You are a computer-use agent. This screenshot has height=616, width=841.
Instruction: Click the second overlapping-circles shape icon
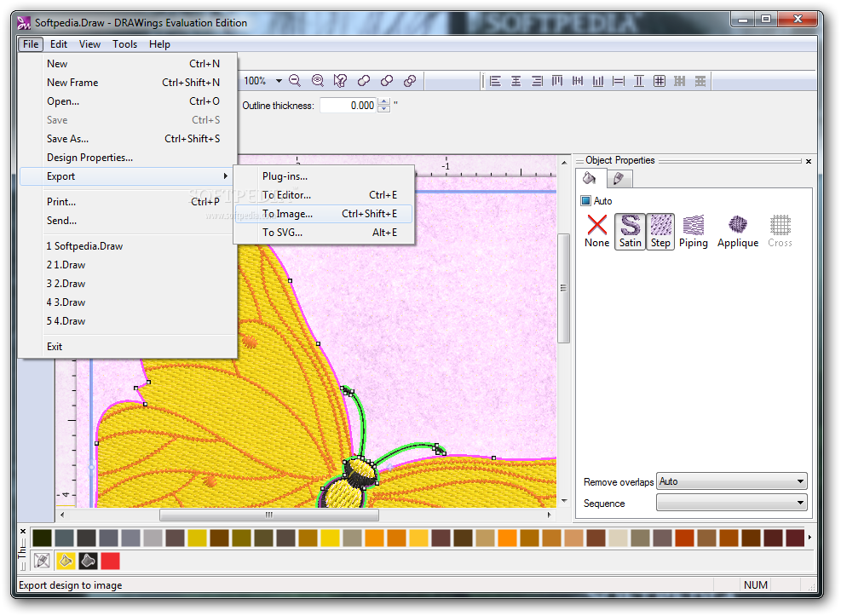(x=387, y=81)
